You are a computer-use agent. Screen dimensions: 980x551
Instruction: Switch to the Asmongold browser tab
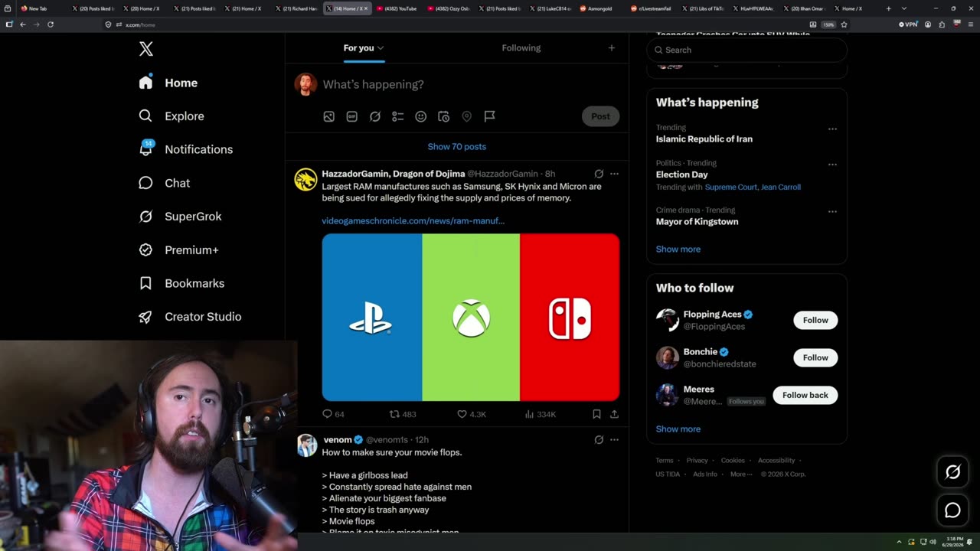(600, 8)
